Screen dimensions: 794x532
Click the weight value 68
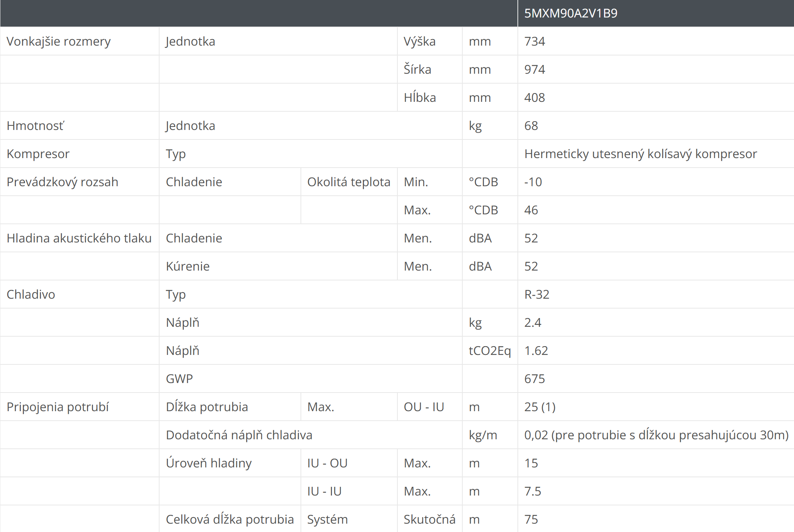tap(531, 126)
